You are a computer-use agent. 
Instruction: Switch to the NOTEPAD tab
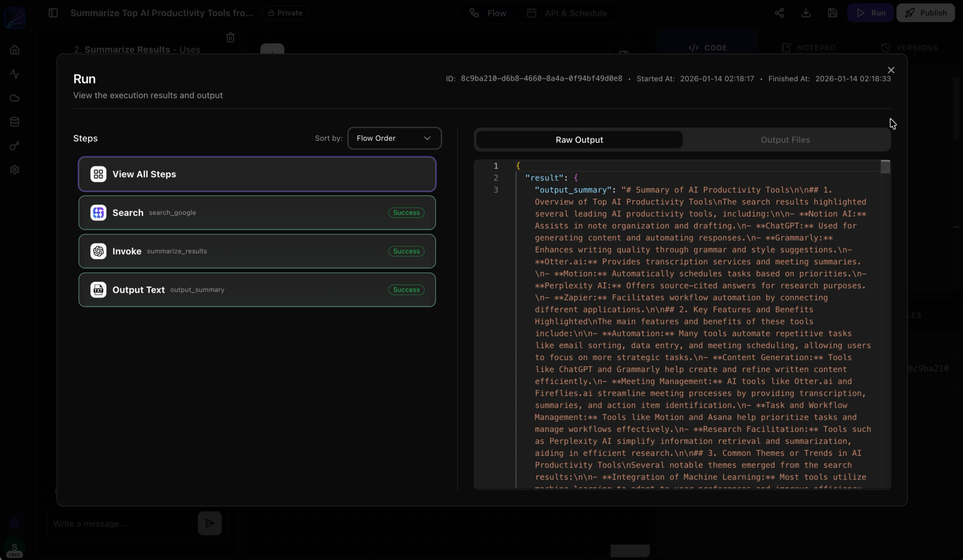tap(809, 48)
